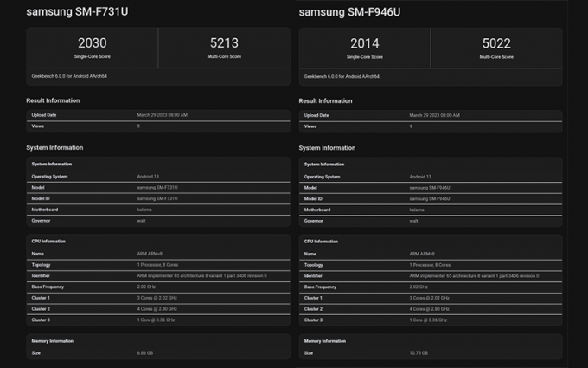Click kalama motherboard value for SM-F946U
This screenshot has width=588, height=368.
point(417,210)
